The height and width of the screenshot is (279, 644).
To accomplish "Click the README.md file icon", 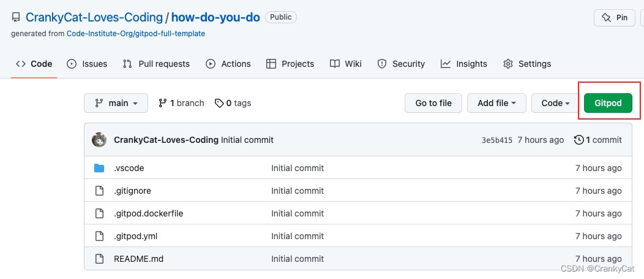I will point(99,259).
